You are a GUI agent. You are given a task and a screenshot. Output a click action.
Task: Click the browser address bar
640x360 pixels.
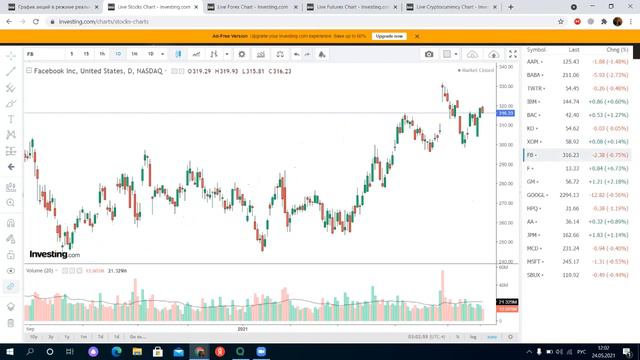[302, 22]
